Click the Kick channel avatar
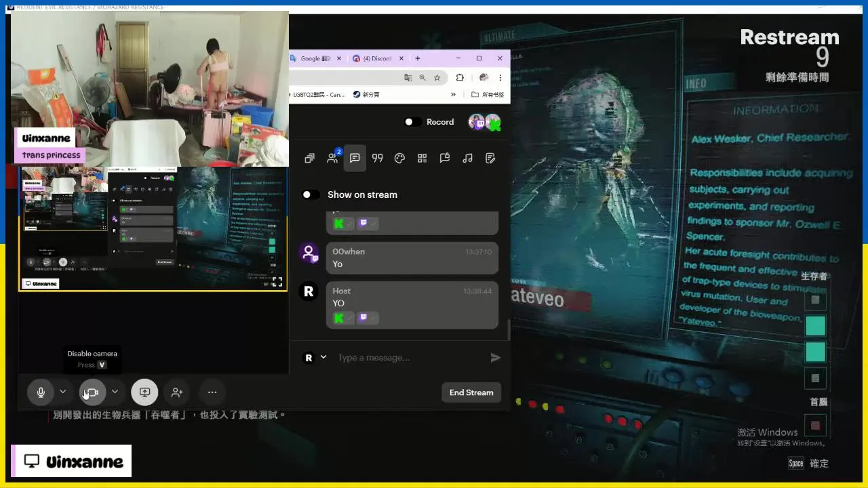The height and width of the screenshot is (488, 868). pyautogui.click(x=494, y=122)
